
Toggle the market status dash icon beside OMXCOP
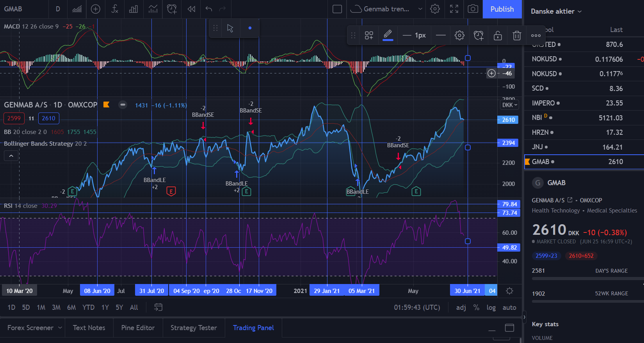click(x=123, y=105)
